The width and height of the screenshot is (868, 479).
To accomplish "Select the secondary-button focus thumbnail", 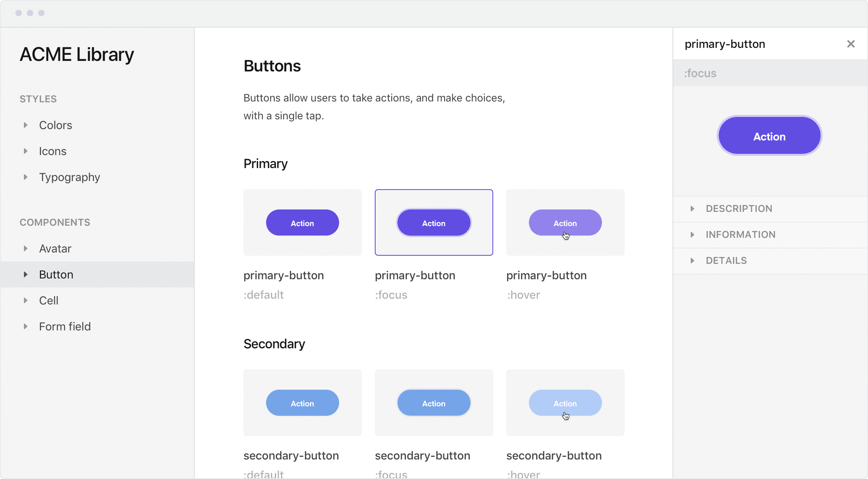I will coord(434,424).
